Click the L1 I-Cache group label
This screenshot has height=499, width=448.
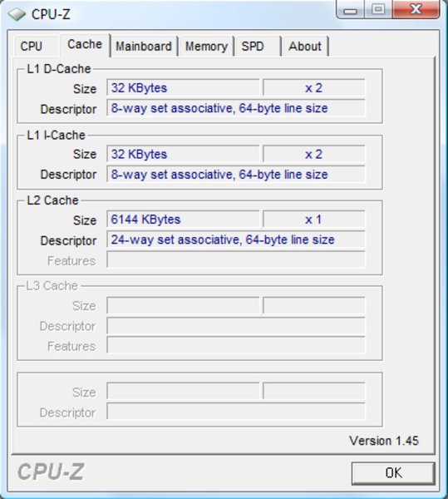pyautogui.click(x=56, y=136)
